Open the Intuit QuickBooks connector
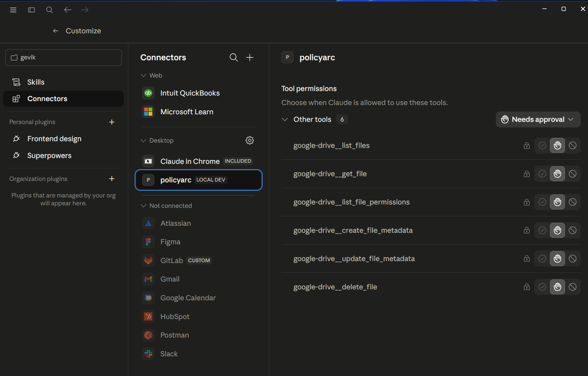The height and width of the screenshot is (376, 588). [x=199, y=93]
